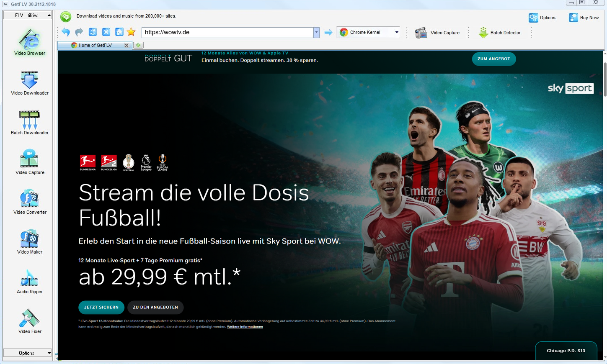Click the Buy Now button
This screenshot has height=364, width=607.
(584, 18)
